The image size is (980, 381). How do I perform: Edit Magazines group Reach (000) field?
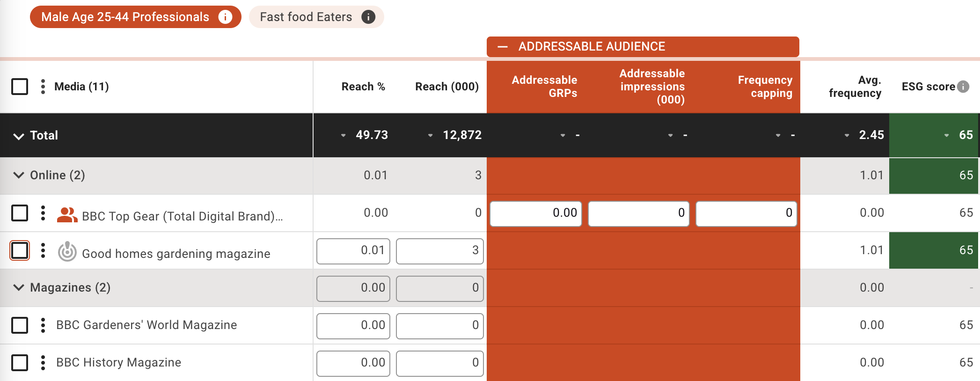tap(440, 289)
